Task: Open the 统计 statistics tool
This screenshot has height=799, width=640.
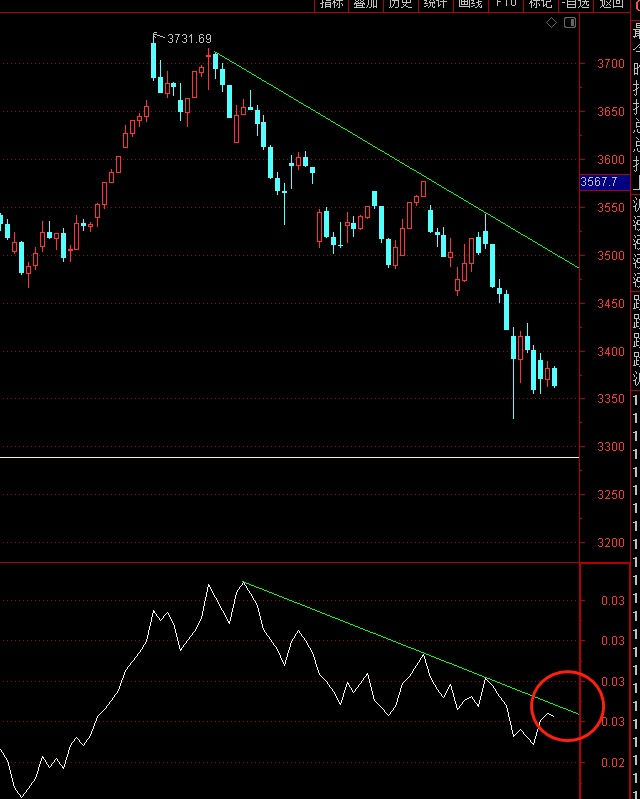Action: point(435,4)
